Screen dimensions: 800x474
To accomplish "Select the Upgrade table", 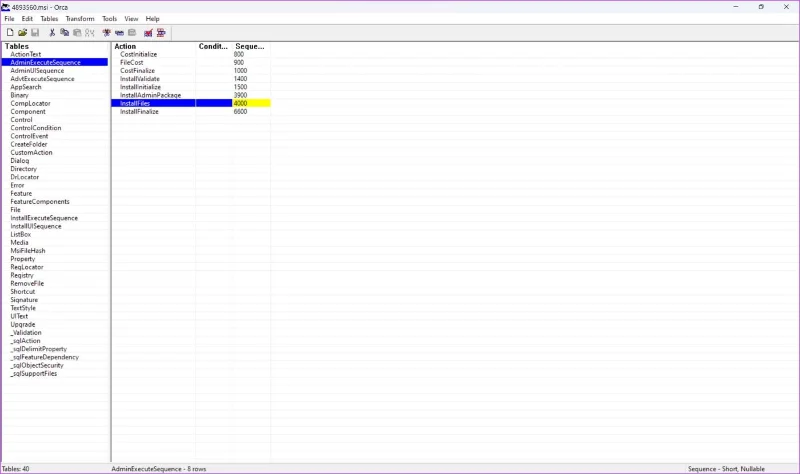I will click(x=23, y=324).
